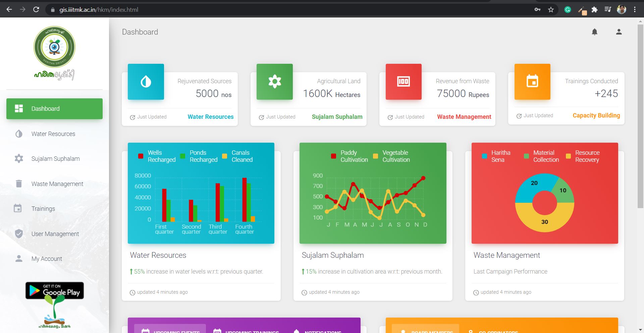Image resolution: width=644 pixels, height=333 pixels.
Task: Open the saved passwords key icon
Action: 537,9
